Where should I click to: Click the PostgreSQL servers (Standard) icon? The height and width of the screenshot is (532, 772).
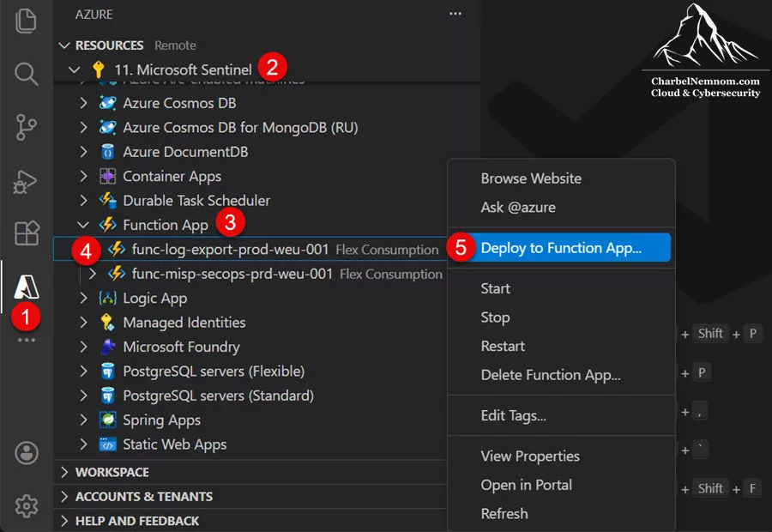108,396
